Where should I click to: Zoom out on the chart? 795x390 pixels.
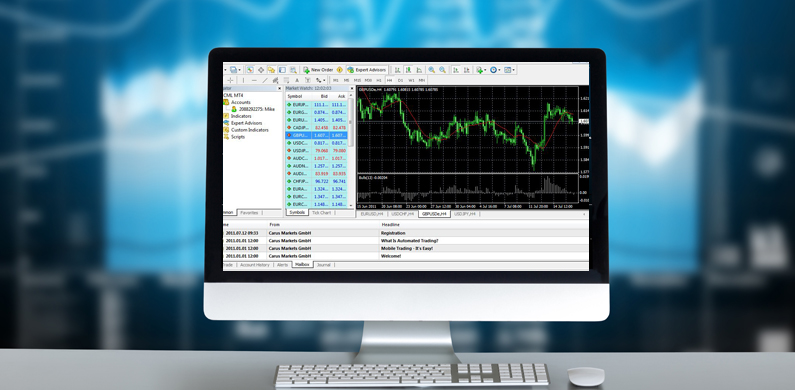443,70
